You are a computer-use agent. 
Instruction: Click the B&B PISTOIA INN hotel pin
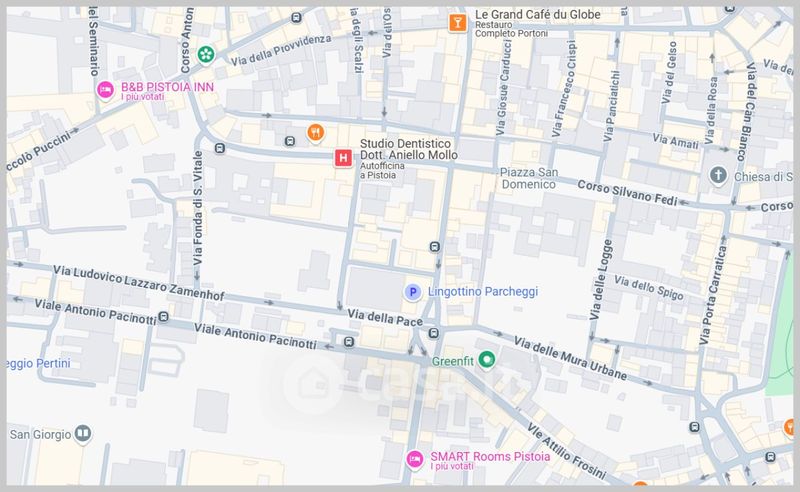(x=106, y=90)
